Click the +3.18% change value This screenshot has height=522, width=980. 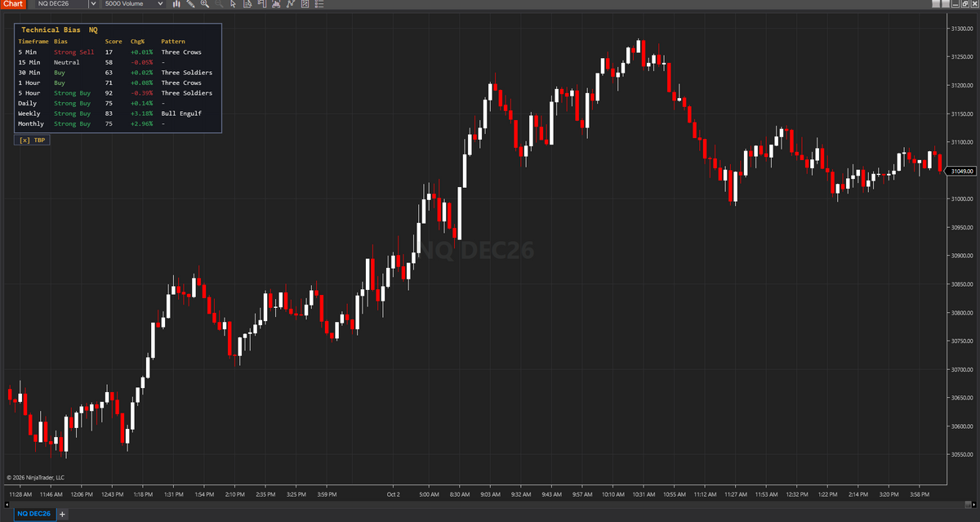point(141,114)
